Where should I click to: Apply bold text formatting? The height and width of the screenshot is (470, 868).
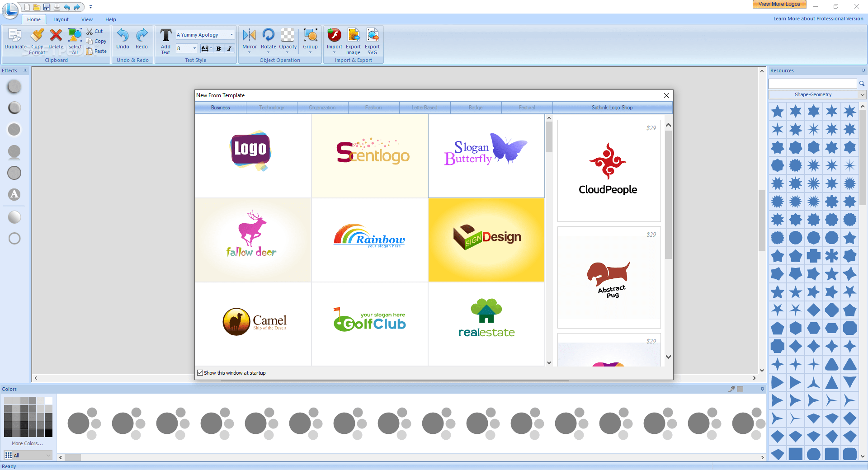[x=218, y=48]
